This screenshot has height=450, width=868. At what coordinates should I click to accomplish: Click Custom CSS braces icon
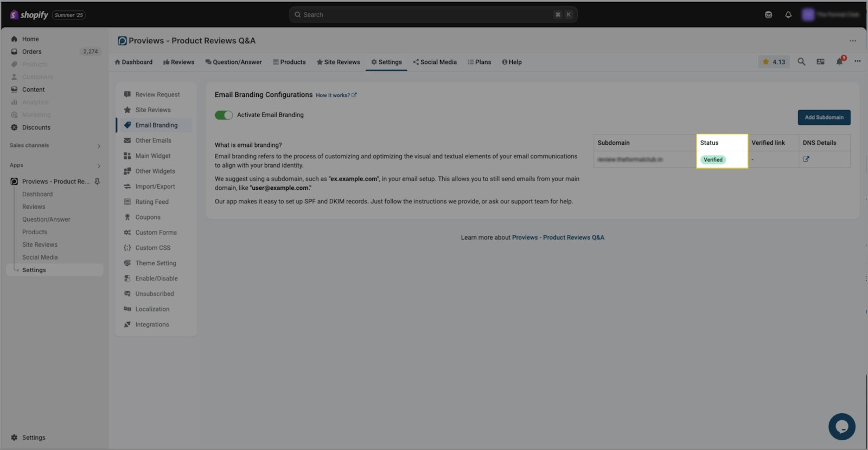(x=127, y=248)
